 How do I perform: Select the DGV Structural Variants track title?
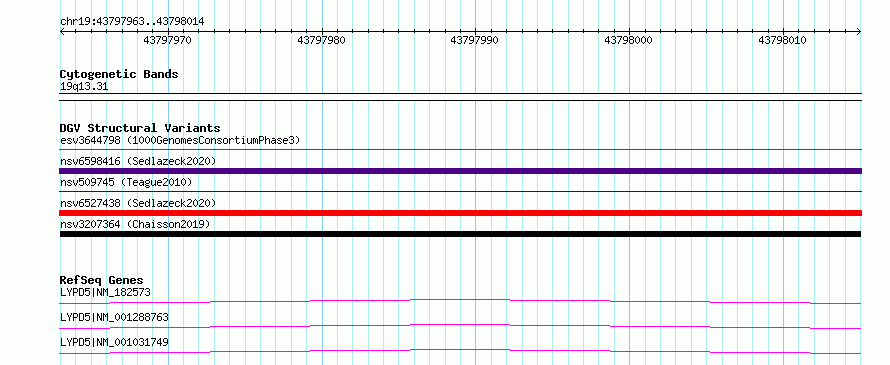click(x=140, y=128)
